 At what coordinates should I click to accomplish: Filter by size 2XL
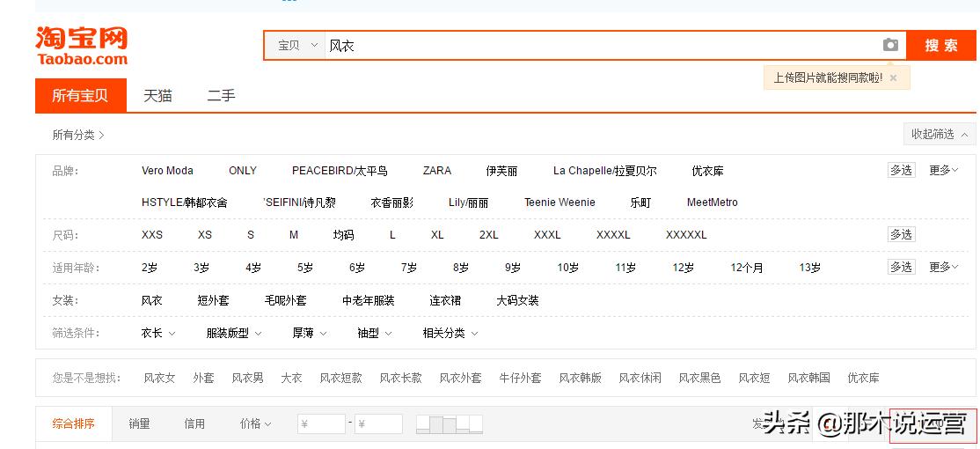pyautogui.click(x=489, y=235)
